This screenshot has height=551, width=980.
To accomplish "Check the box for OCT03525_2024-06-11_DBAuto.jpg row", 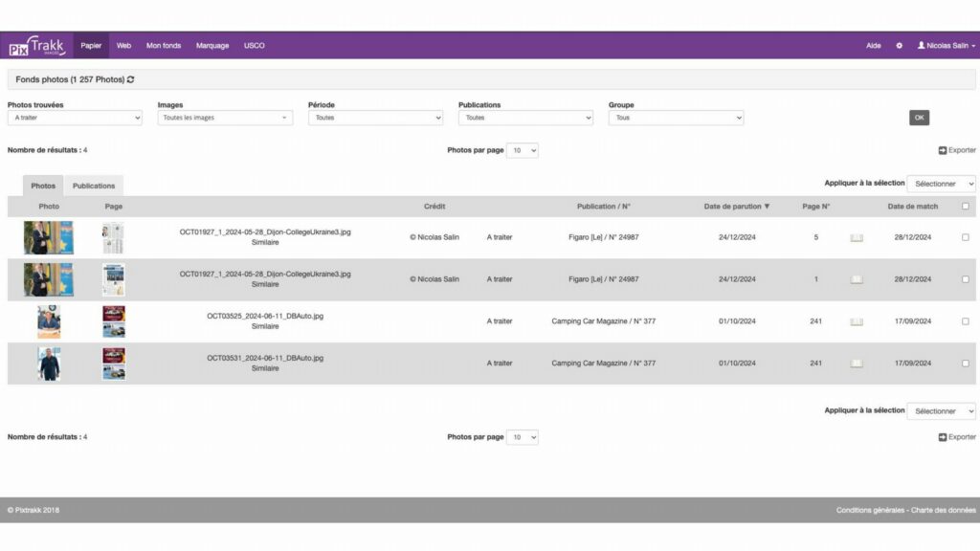I will tap(965, 321).
